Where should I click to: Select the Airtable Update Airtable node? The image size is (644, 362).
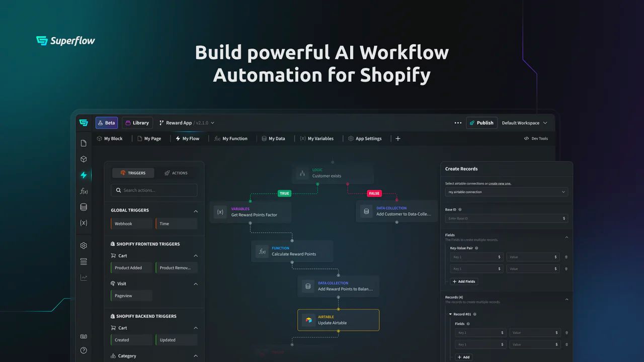click(x=338, y=320)
